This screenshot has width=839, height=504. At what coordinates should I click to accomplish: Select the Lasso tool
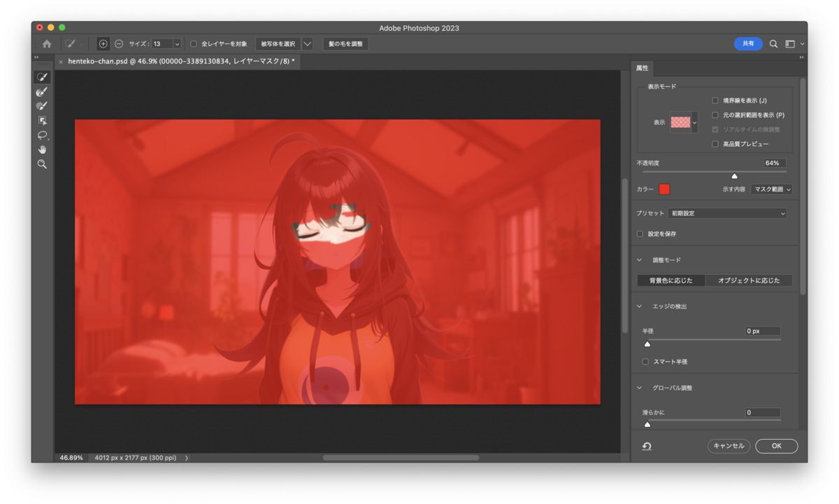click(x=42, y=135)
